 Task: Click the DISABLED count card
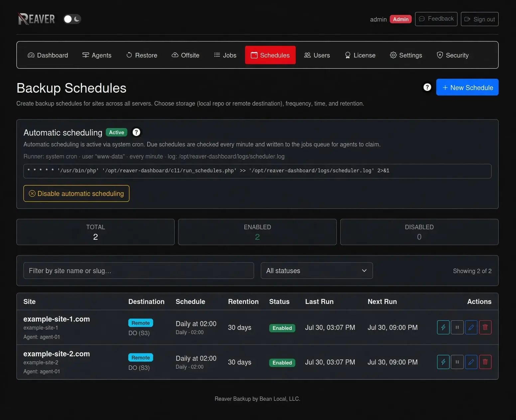(419, 232)
